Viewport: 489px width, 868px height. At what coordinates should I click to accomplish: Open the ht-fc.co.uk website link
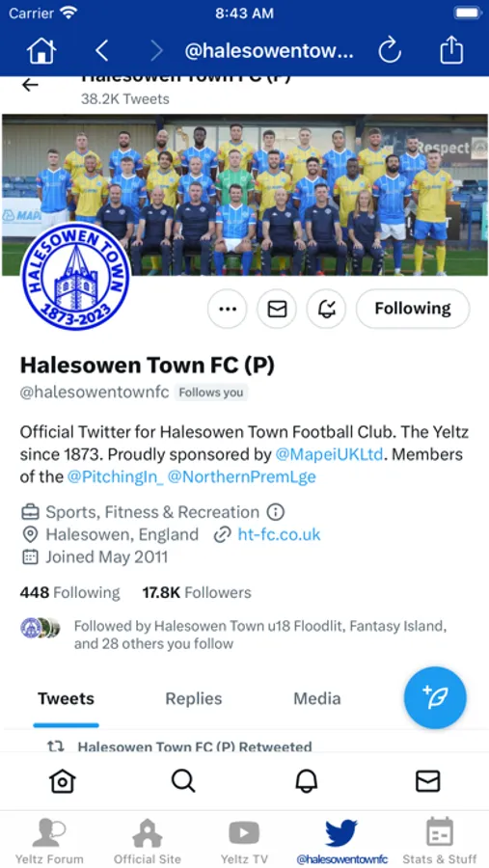tap(279, 534)
